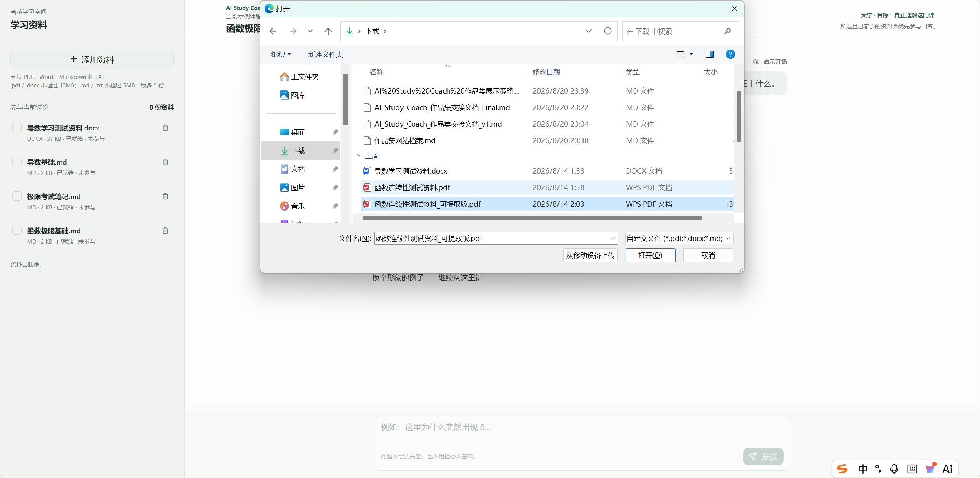Screen dimensions: 980x478
Task: Collapse the 上周 group
Action: 359,155
